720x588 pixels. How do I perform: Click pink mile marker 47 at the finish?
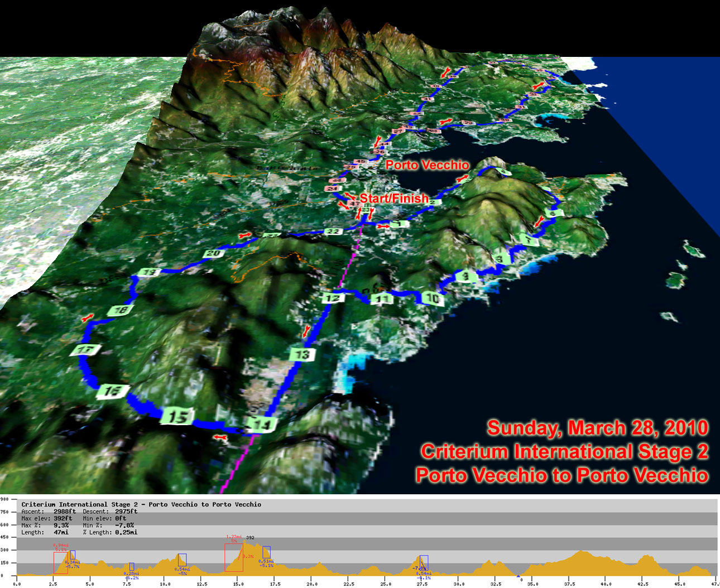(354, 204)
